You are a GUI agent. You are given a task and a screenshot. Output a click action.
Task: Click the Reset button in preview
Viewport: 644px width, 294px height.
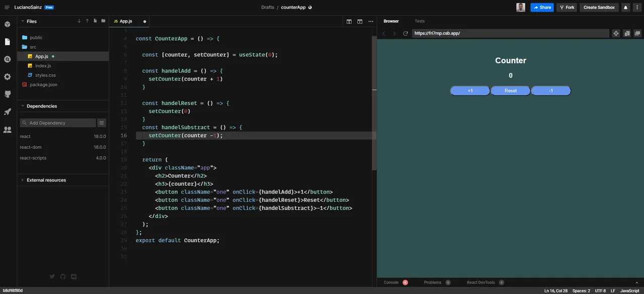[510, 91]
